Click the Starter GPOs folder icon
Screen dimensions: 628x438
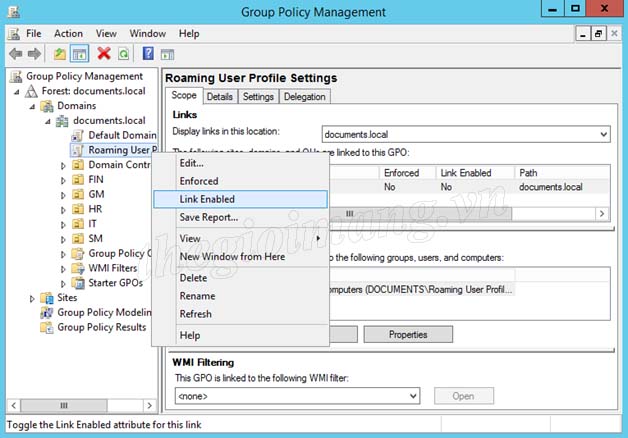(78, 283)
